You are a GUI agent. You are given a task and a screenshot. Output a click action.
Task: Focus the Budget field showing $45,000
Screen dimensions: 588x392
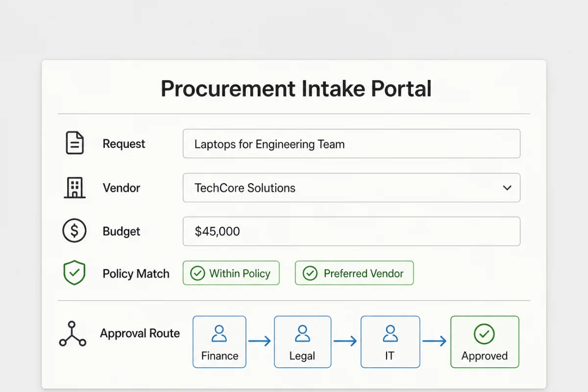coord(351,231)
